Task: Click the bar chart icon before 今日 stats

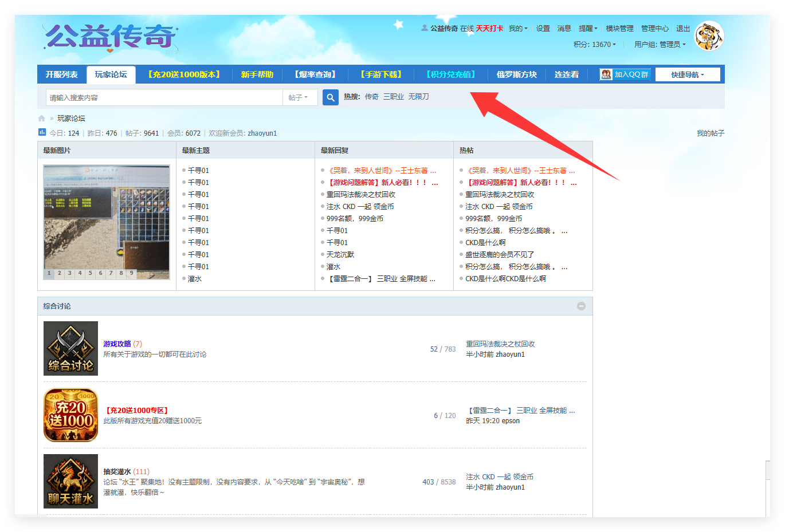Action: point(41,132)
